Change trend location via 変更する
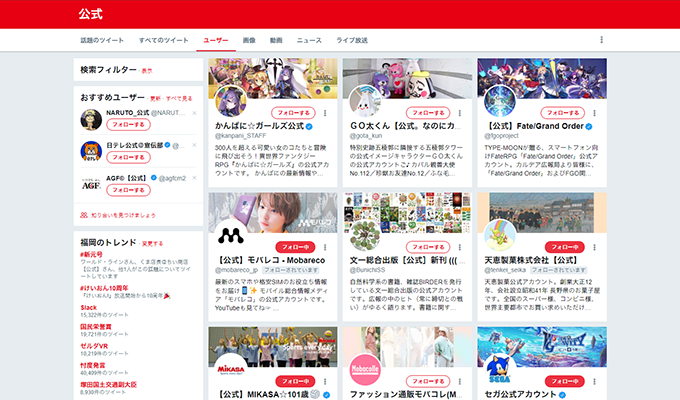The image size is (680, 400). [x=152, y=243]
